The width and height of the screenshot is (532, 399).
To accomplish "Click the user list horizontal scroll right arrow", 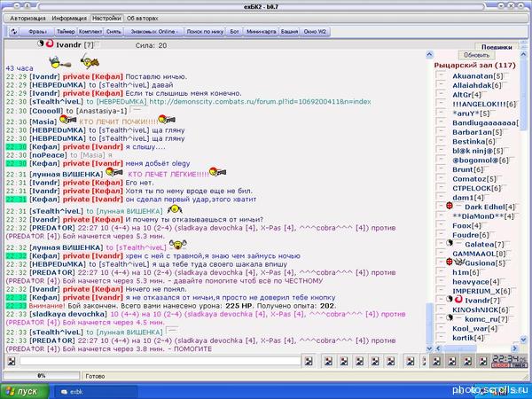I will point(514,348).
